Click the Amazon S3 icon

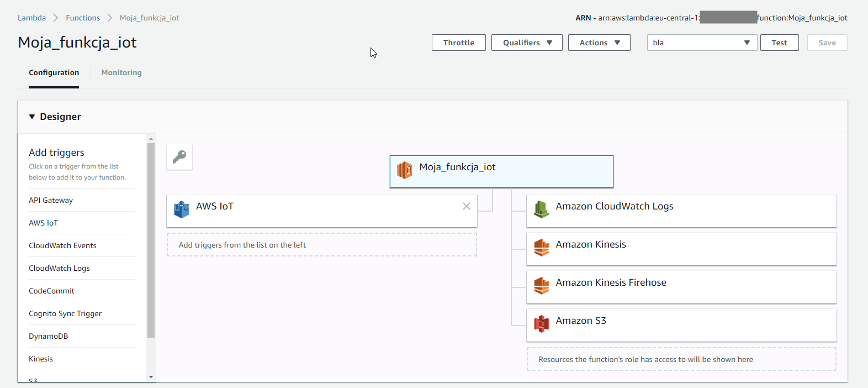[542, 324]
